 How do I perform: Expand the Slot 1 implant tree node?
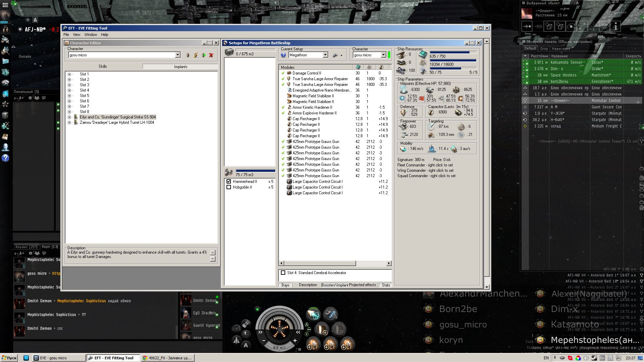(x=69, y=74)
